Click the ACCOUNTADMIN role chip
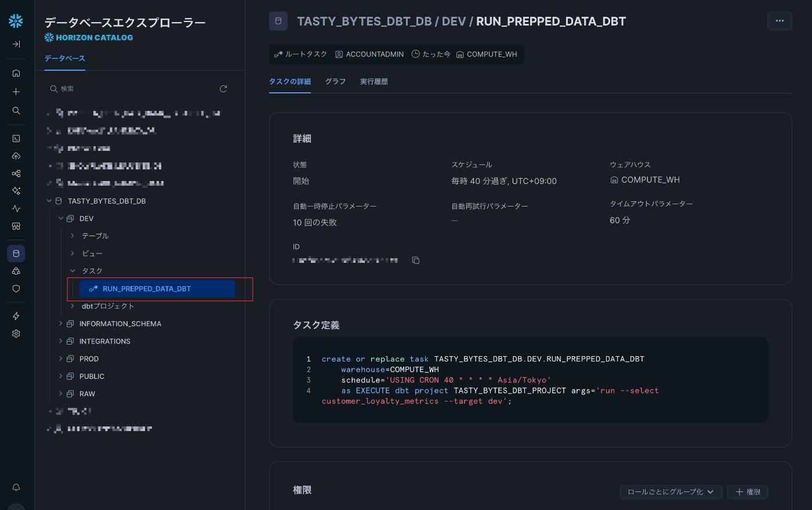 tap(369, 55)
